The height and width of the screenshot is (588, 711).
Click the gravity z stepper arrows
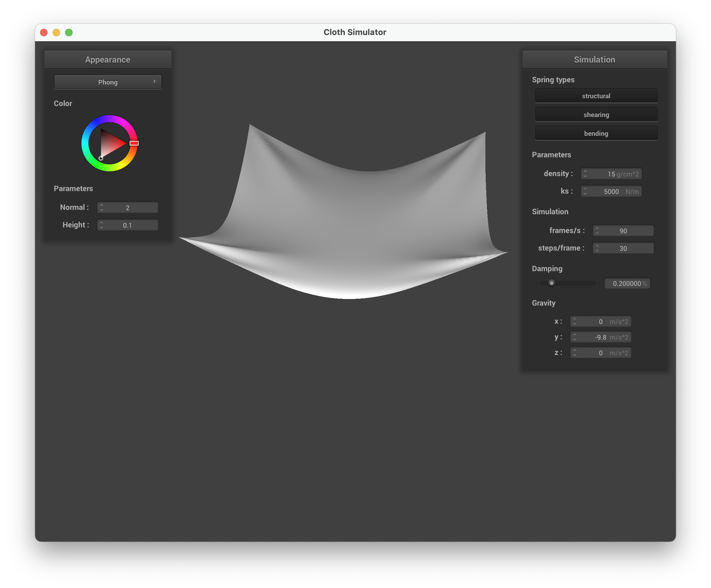(574, 352)
